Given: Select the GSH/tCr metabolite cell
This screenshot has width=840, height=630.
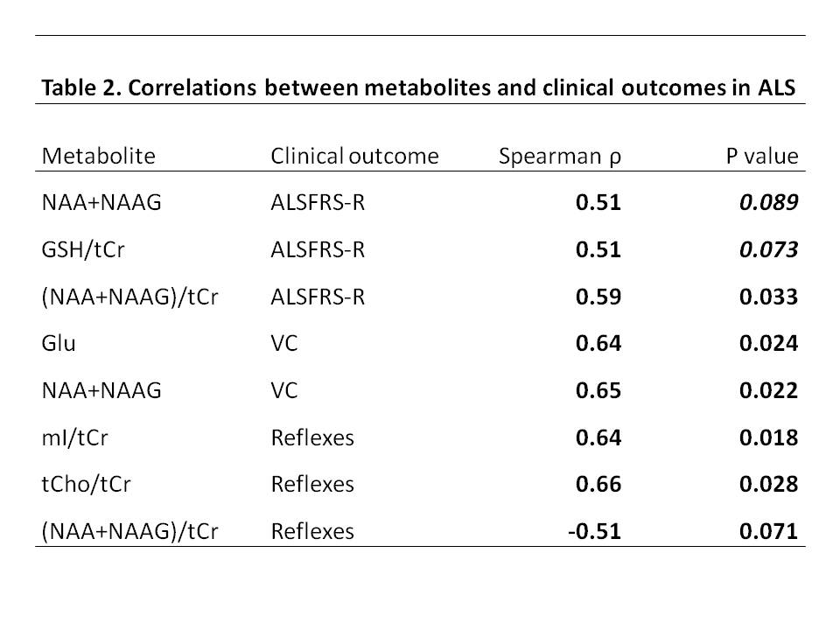Looking at the screenshot, I should pyautogui.click(x=81, y=250).
